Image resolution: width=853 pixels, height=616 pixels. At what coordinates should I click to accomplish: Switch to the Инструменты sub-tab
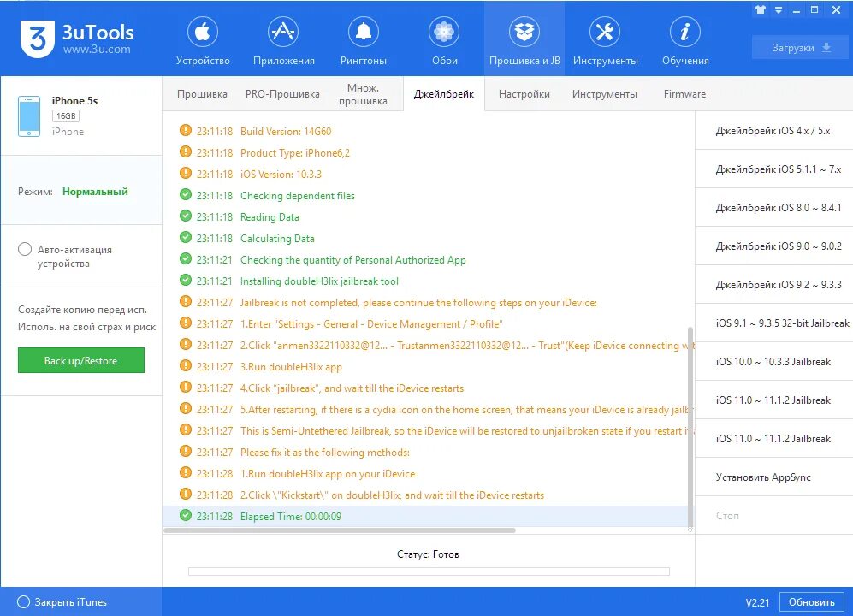(604, 93)
